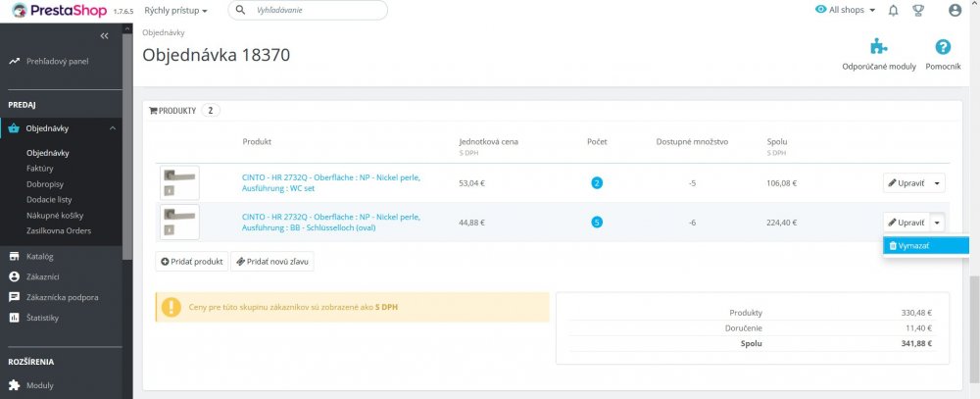Screen dimensions: 980x399
Task: Click the Pridať produkt button
Action: [x=192, y=262]
